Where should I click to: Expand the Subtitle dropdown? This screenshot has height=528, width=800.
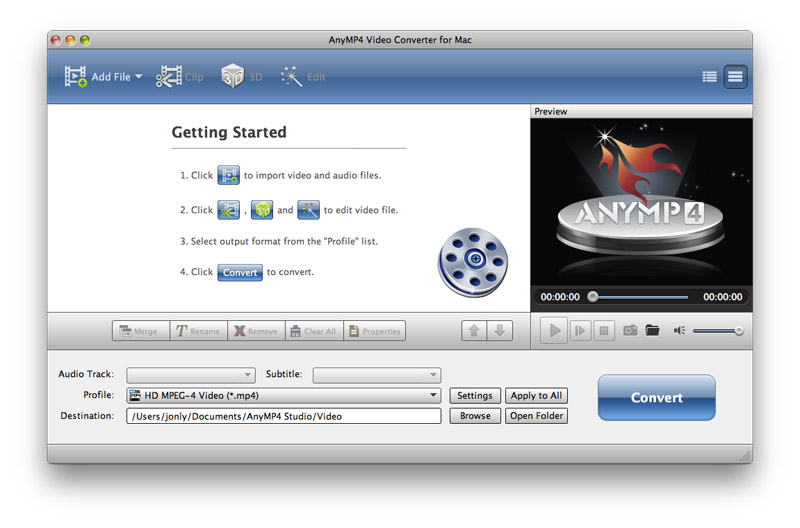[x=377, y=375]
